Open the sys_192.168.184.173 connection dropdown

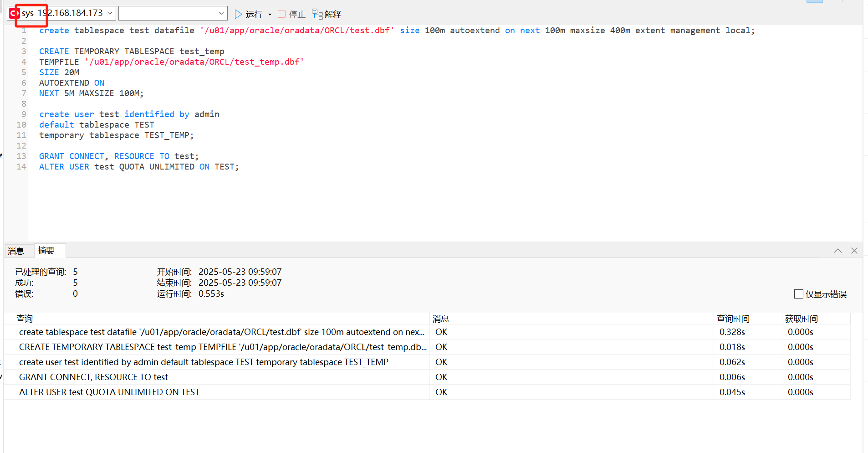coord(110,13)
